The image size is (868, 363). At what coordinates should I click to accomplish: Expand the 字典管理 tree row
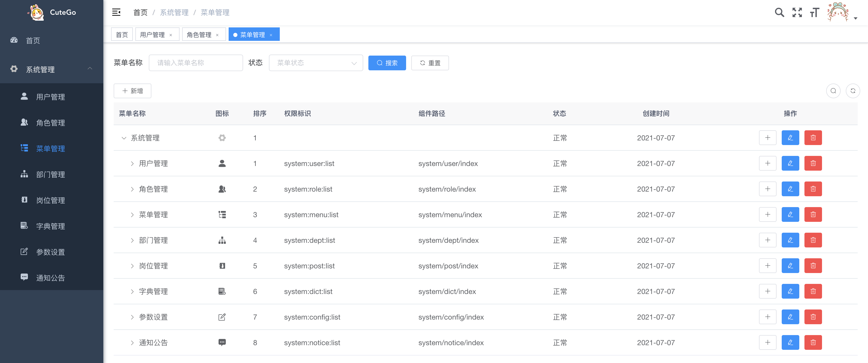[x=132, y=292]
